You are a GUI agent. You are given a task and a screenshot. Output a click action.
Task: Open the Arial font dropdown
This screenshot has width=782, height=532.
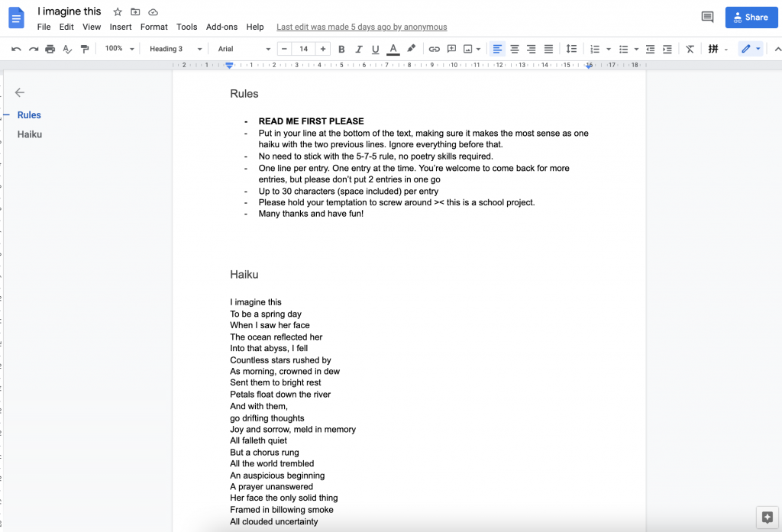pyautogui.click(x=244, y=49)
